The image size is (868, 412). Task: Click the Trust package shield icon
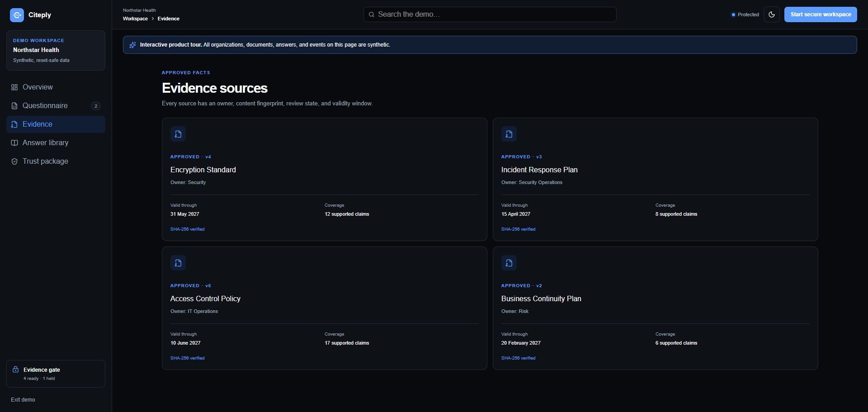pos(14,161)
